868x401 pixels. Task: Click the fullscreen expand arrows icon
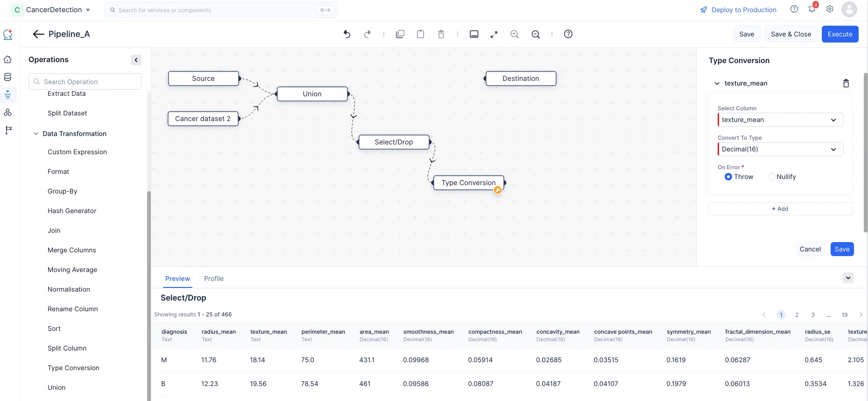pos(494,34)
